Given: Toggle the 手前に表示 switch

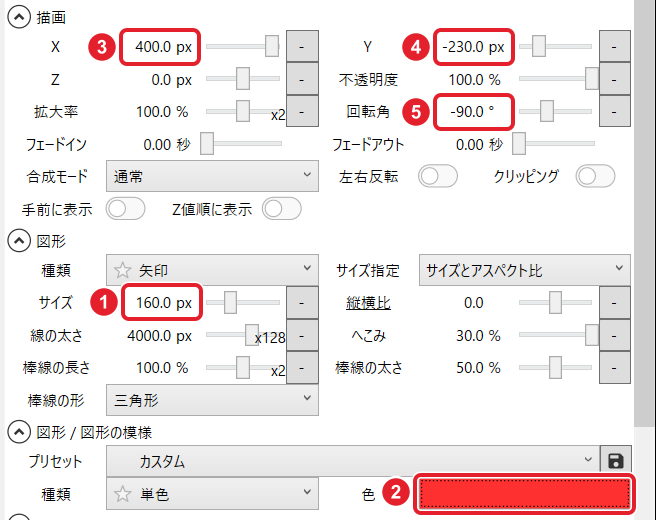Looking at the screenshot, I should pyautogui.click(x=125, y=209).
